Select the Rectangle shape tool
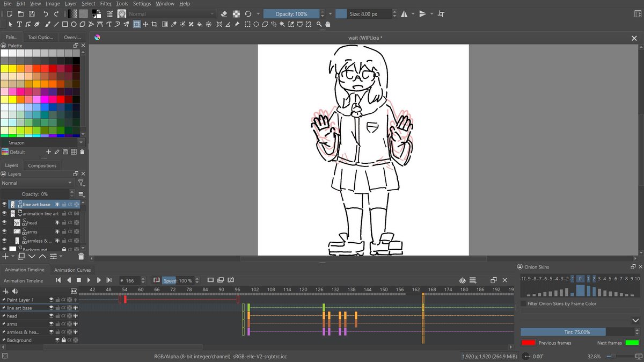This screenshot has width=644, height=362. pos(65,24)
